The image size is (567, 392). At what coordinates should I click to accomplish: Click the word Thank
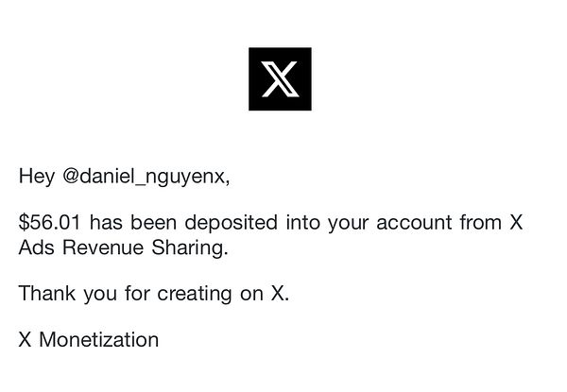pyautogui.click(x=47, y=293)
